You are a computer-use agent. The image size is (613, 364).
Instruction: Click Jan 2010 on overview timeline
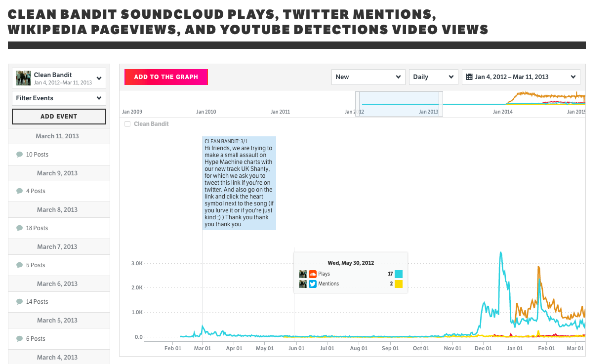pyautogui.click(x=206, y=112)
